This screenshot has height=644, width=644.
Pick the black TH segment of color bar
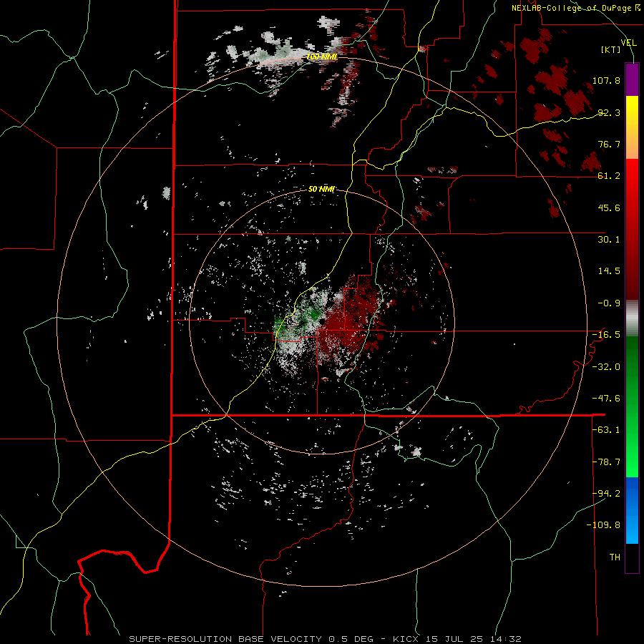pyautogui.click(x=632, y=557)
